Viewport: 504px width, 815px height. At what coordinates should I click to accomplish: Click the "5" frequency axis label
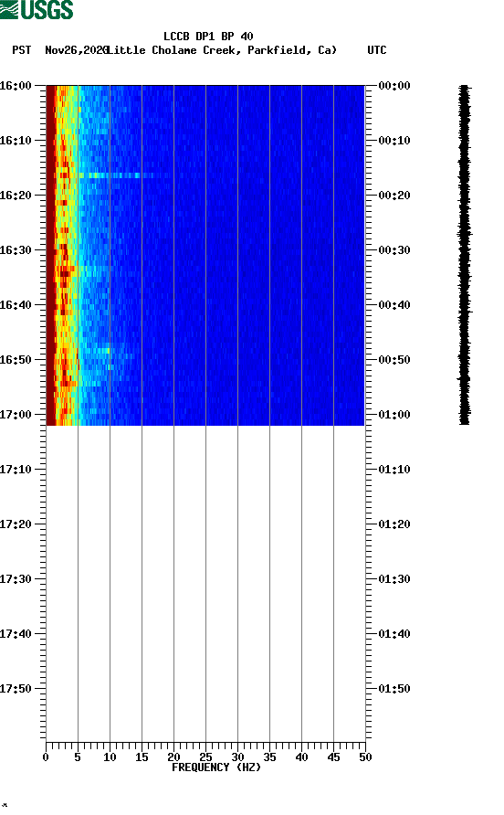(x=78, y=757)
